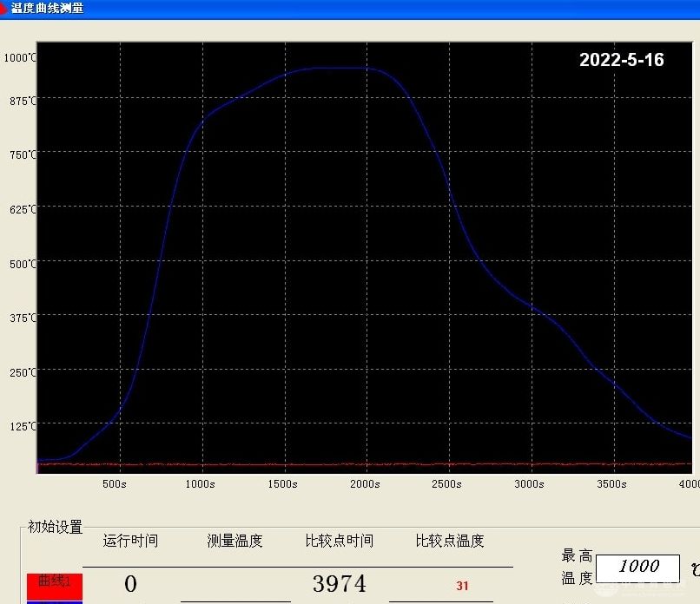Screen dimensions: 700x604
Task: Click the 比较点温度 value 31
Action: tap(462, 586)
